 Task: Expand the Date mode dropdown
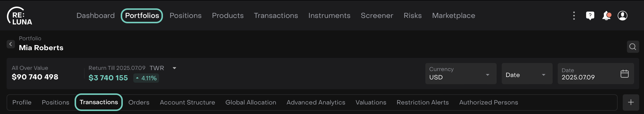click(x=527, y=73)
